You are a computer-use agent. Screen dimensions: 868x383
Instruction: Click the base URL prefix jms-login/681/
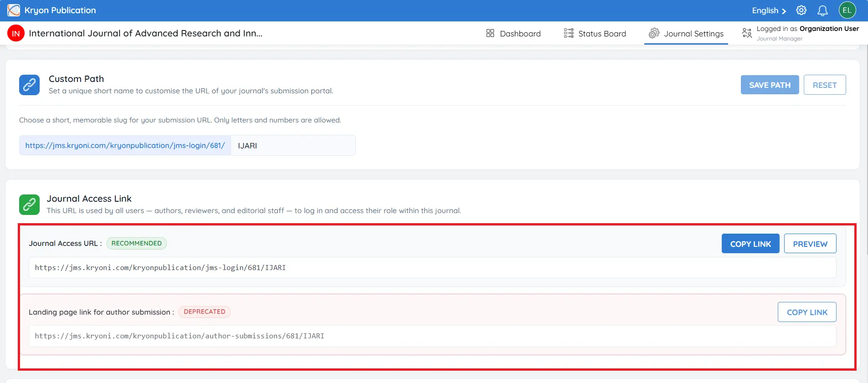(125, 145)
